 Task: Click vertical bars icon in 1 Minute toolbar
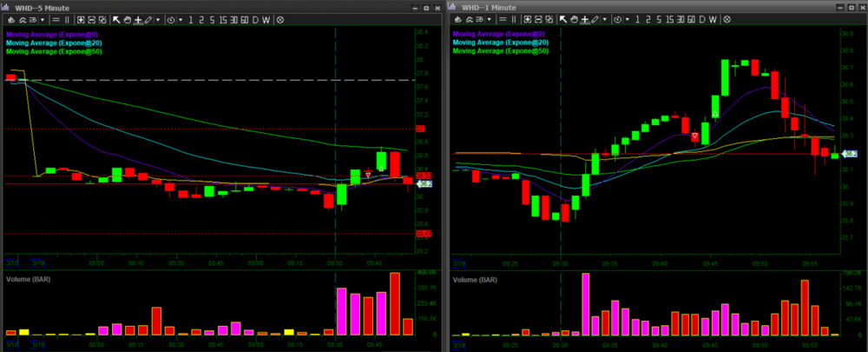coord(515,19)
